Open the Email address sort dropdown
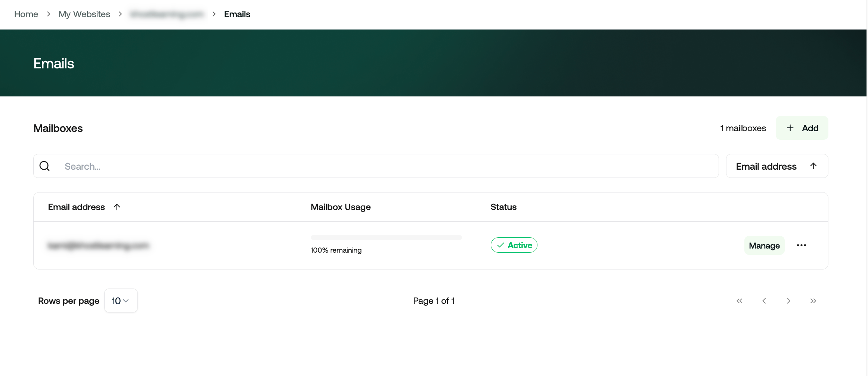 tap(777, 166)
